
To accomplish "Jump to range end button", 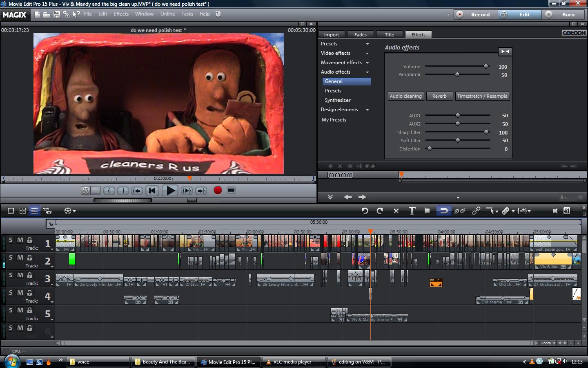I will [201, 191].
